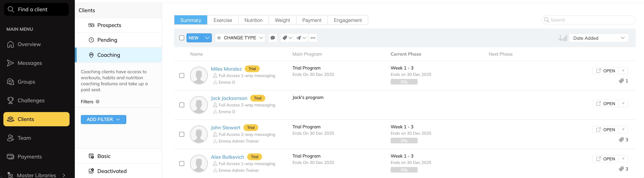Screen dimensions: 644x178
Task: Open Alex Butkevich's client profile link
Action: [227, 157]
